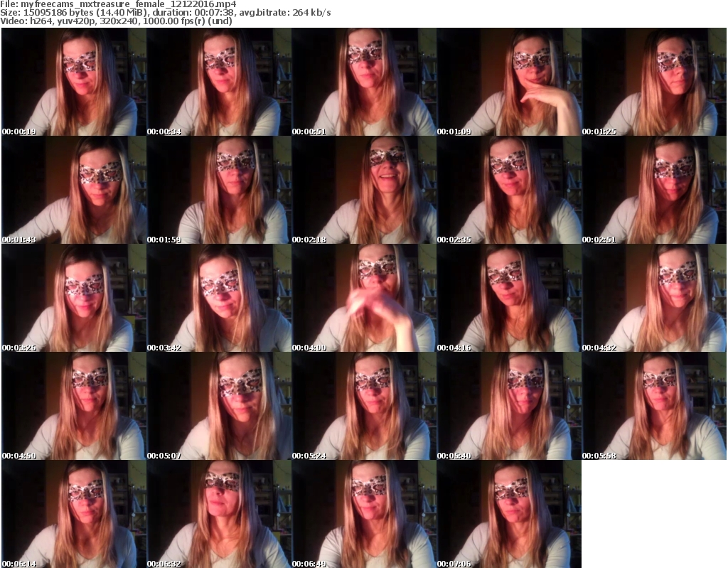Click the thumbnail stamped 00:04:00
This screenshot has height=568, width=728.
[x=364, y=298]
